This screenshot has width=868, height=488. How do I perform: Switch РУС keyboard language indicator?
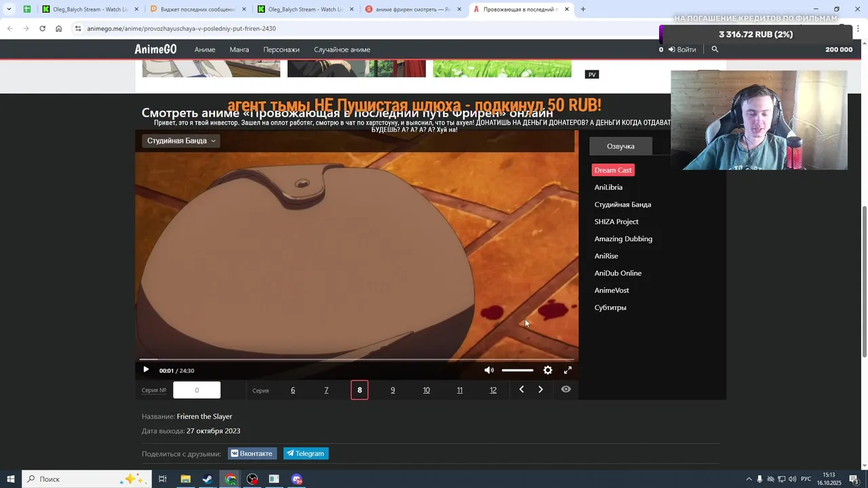pos(807,479)
